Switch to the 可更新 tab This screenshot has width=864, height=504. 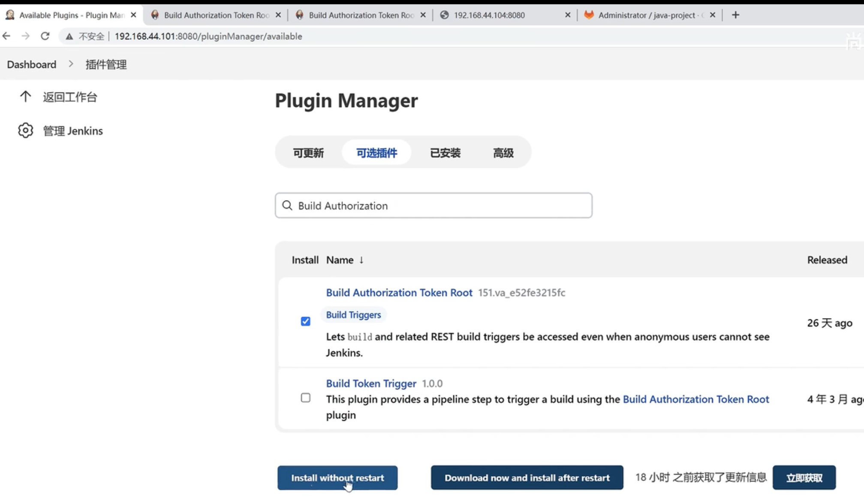(308, 153)
